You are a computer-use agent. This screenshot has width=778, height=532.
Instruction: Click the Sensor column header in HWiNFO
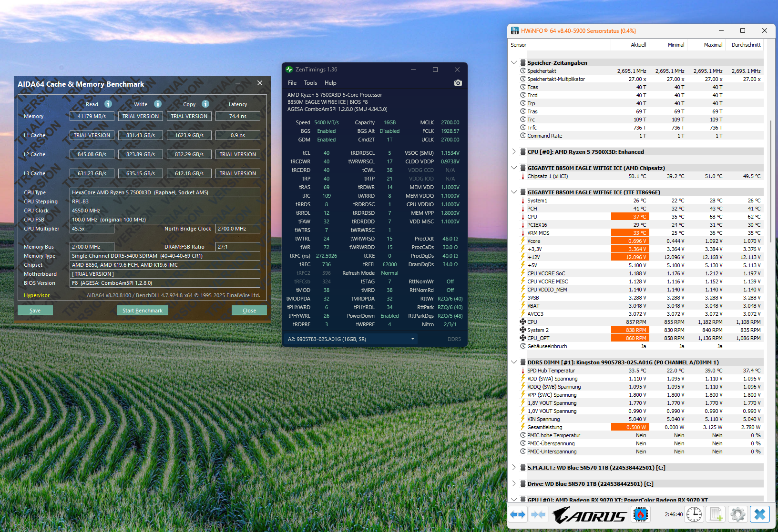(560, 45)
